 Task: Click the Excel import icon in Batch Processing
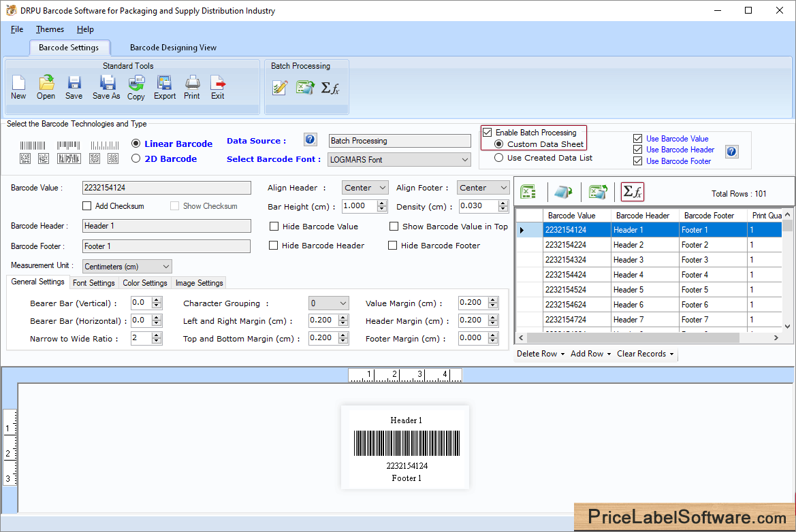point(305,87)
